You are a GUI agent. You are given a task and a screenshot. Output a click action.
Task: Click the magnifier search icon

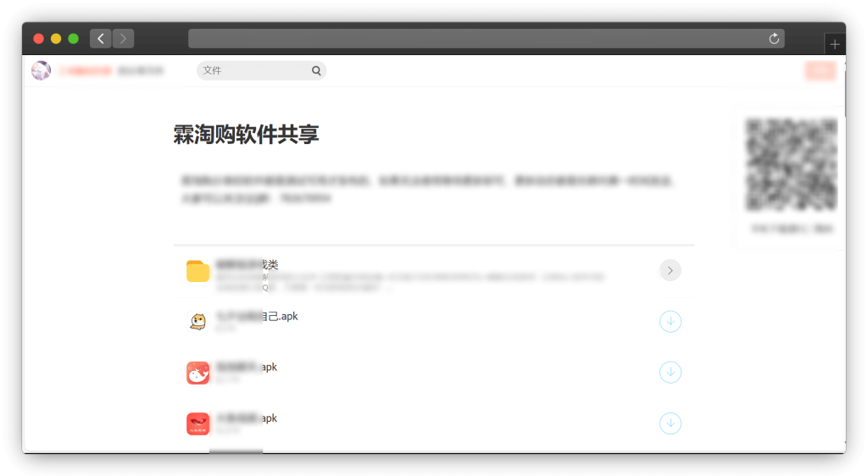point(316,71)
